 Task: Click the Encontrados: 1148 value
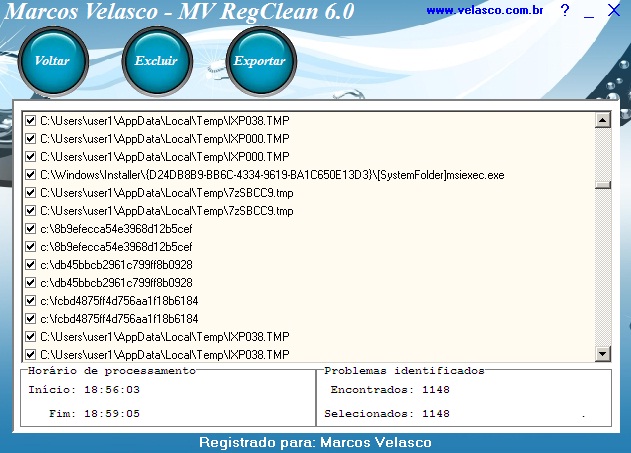tap(436, 389)
